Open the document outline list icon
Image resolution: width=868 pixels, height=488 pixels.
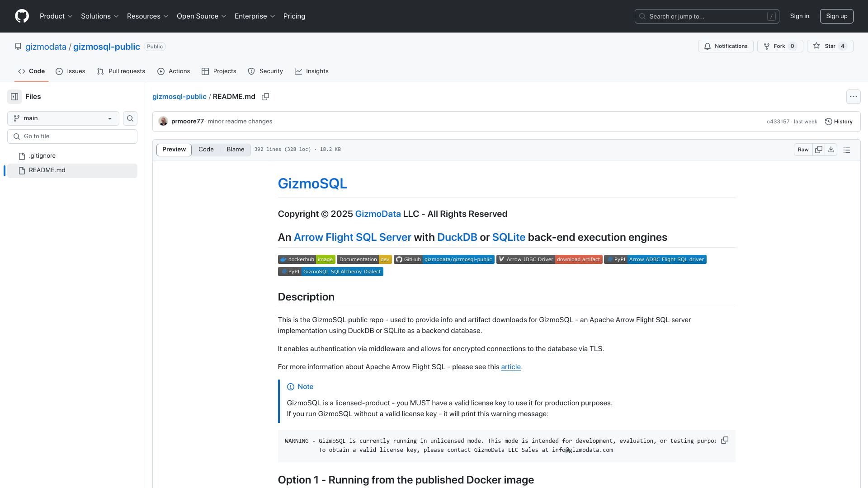[847, 150]
